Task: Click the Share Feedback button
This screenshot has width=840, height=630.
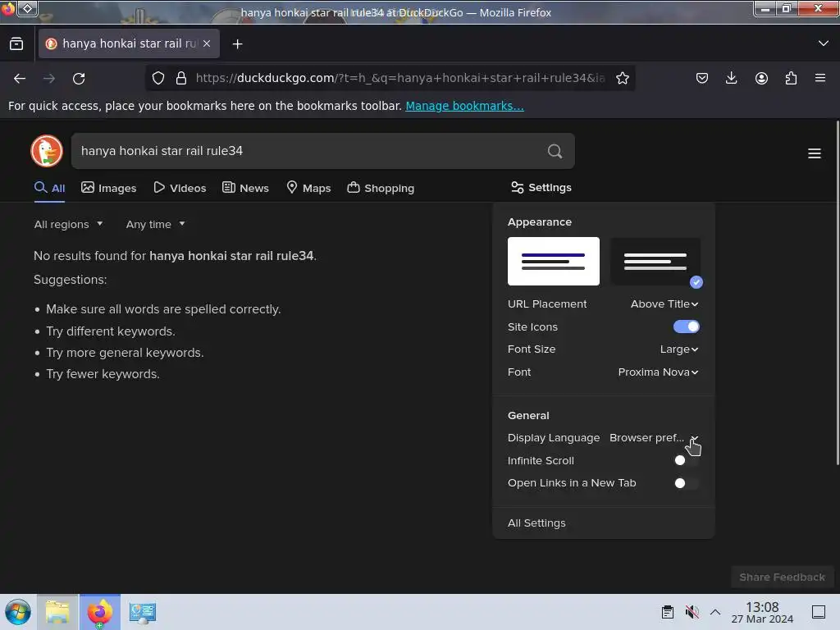Action: pos(782,577)
